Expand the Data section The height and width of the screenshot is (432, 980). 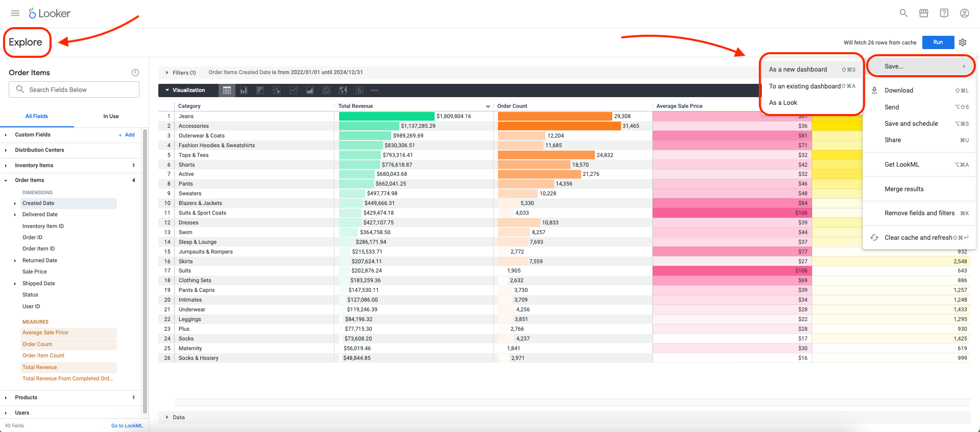point(175,417)
